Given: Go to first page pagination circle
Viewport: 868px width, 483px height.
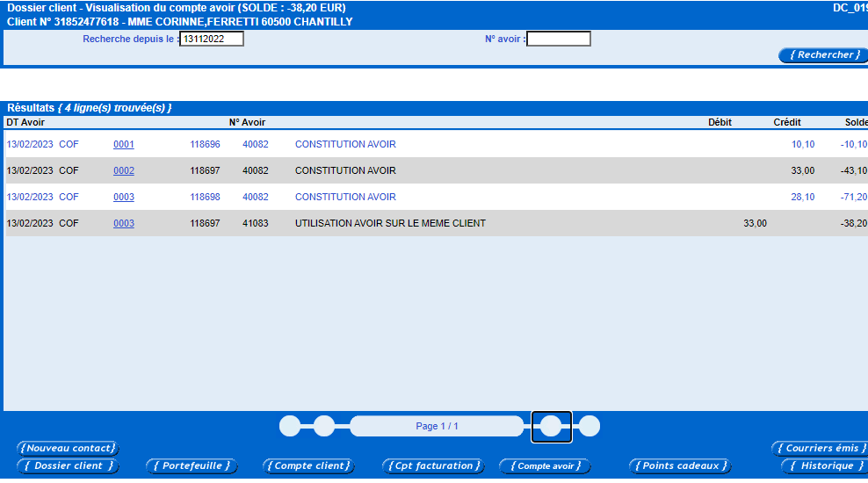Looking at the screenshot, I should pos(290,426).
